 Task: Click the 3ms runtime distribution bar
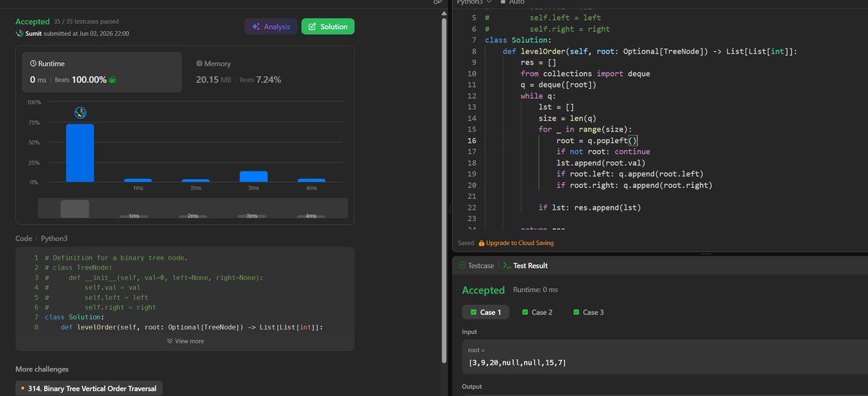pos(254,176)
